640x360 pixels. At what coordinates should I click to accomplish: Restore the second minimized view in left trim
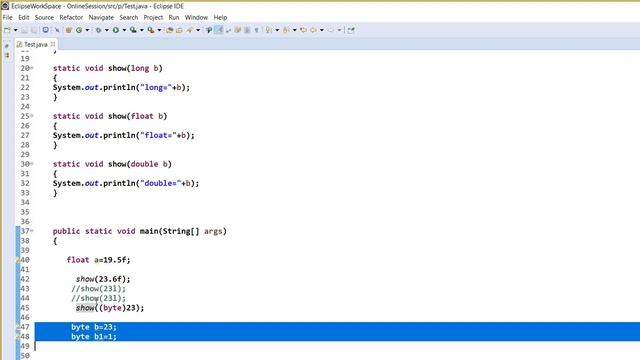pos(7,55)
